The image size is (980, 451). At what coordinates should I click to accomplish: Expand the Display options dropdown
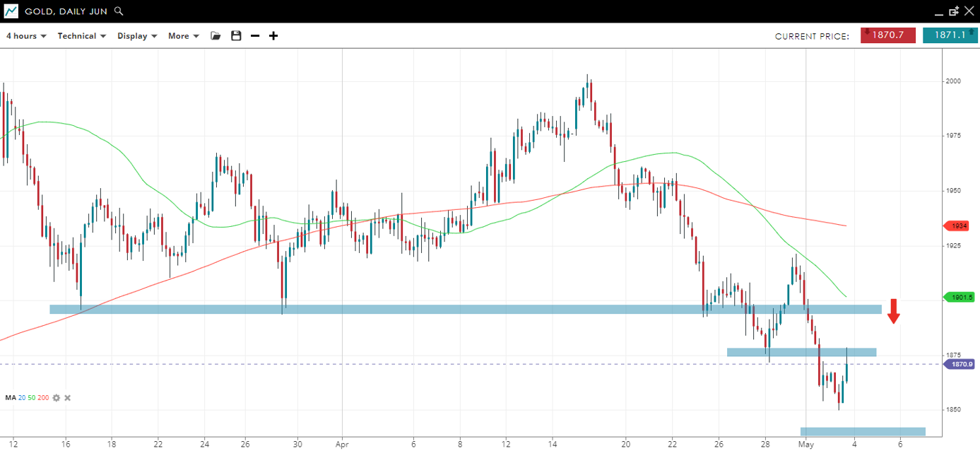137,36
